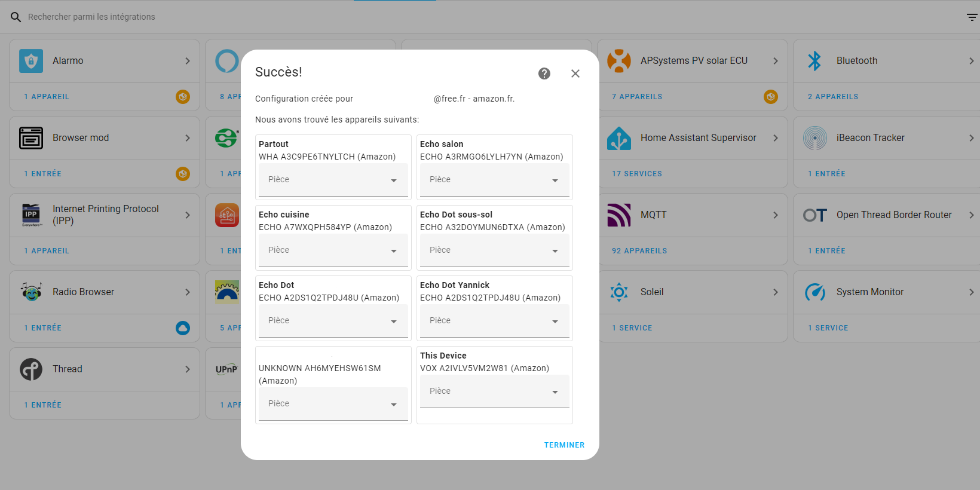Screen dimensions: 980x490
Task: Click the Open Thread Border Router icon
Action: click(x=815, y=215)
